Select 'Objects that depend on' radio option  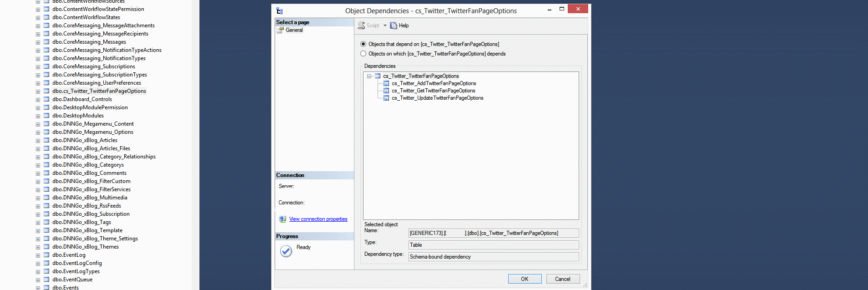click(363, 44)
